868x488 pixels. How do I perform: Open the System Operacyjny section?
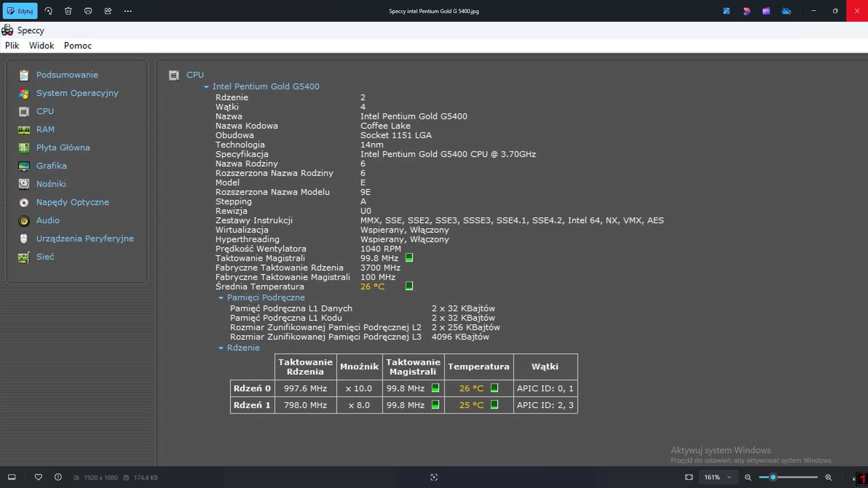click(x=77, y=93)
